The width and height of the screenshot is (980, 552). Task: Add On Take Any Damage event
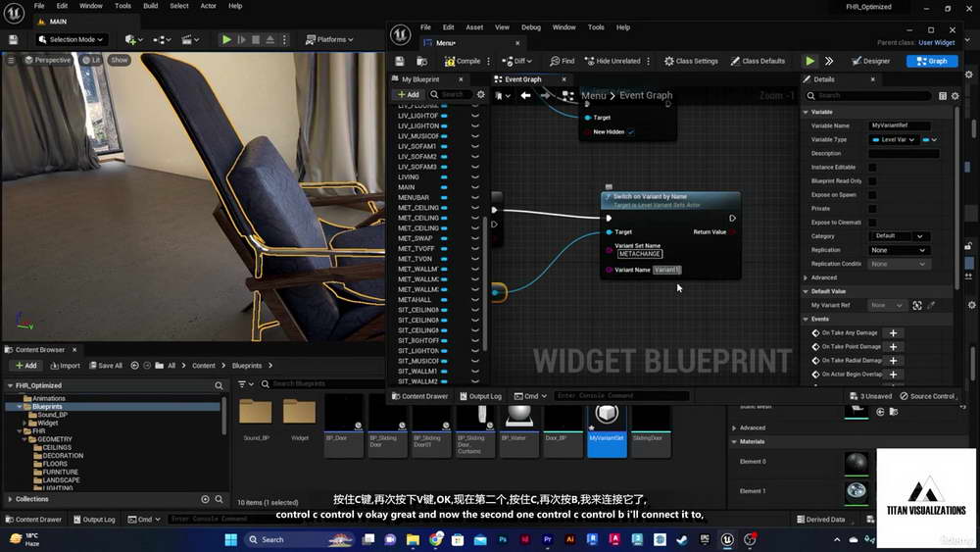point(893,332)
